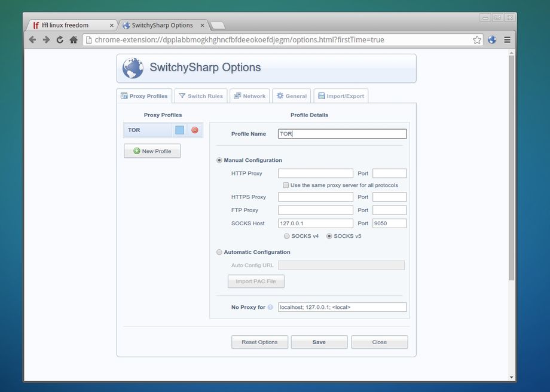This screenshot has width=550, height=392.
Task: Select Automatic Configuration radio button
Action: [219, 252]
